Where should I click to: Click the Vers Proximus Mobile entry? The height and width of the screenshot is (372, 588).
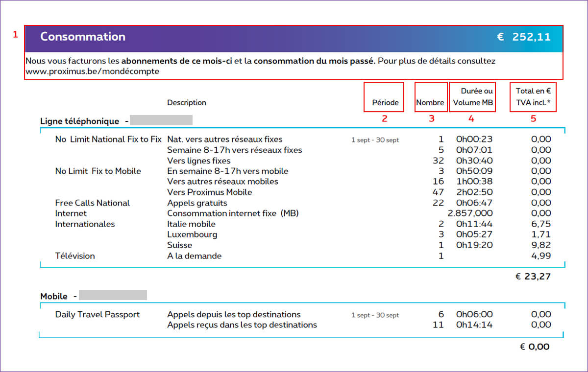click(x=209, y=192)
